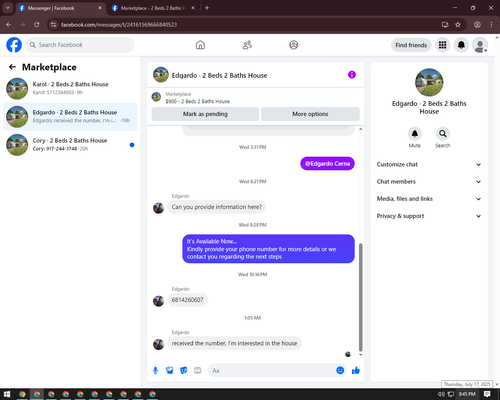
Task: Choose a sticker for the chat
Action: 184,370
